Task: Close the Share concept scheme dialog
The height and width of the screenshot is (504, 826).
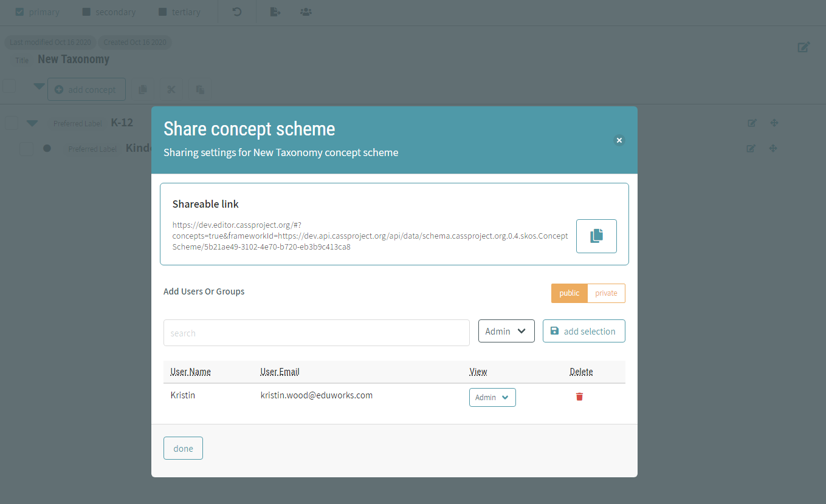Action: (x=619, y=140)
